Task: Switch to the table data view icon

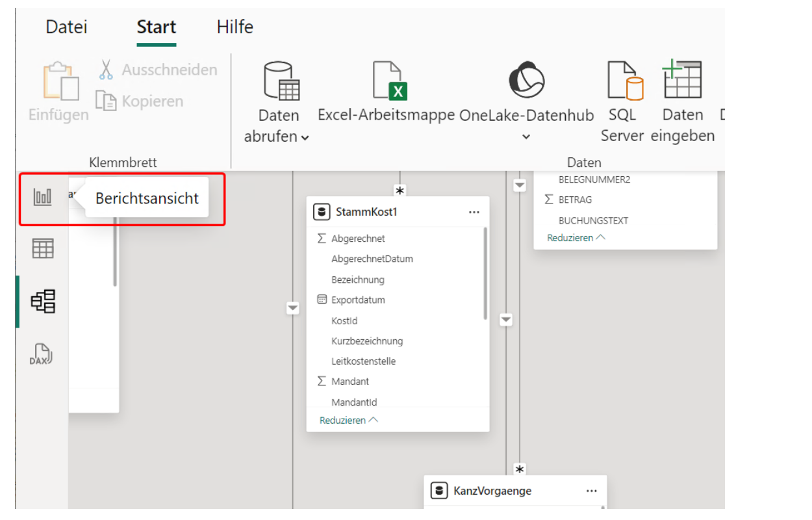Action: click(43, 249)
